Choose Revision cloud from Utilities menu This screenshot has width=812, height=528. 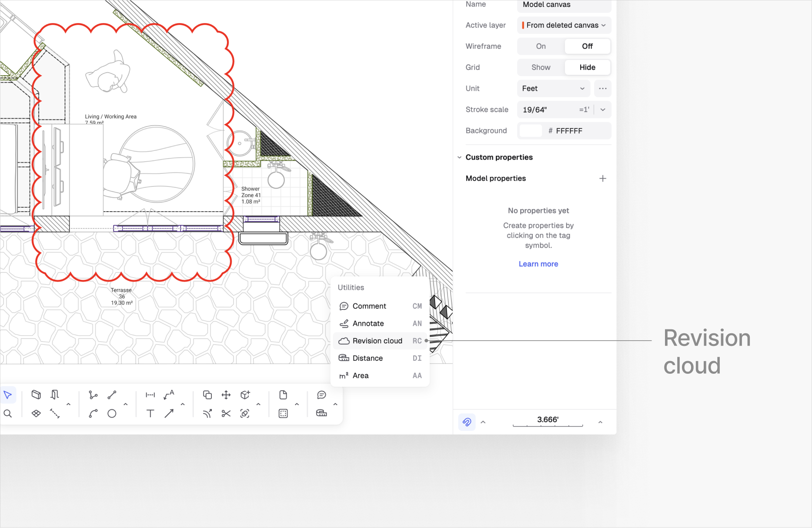click(x=377, y=341)
